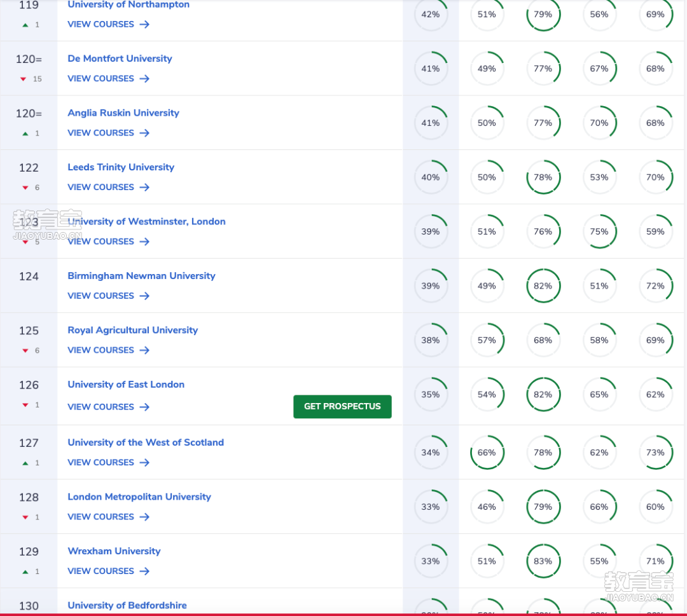
Task: Open University of Bedfordshire page
Action: click(x=127, y=605)
